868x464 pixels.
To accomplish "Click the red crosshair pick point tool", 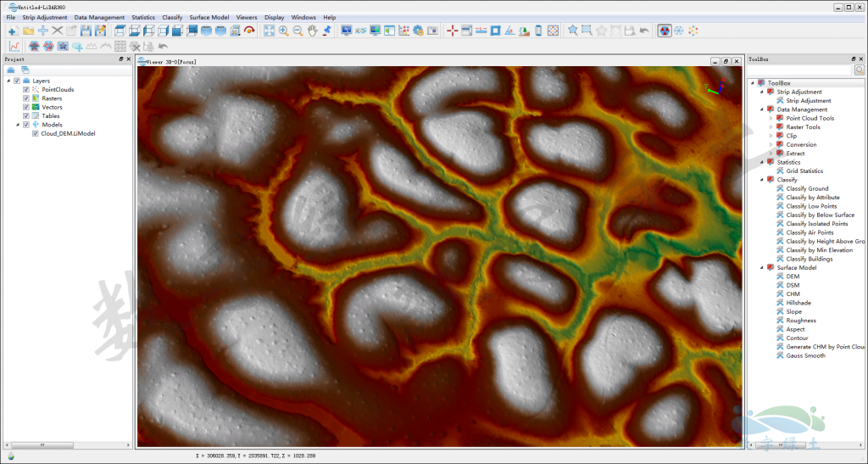I will [452, 31].
